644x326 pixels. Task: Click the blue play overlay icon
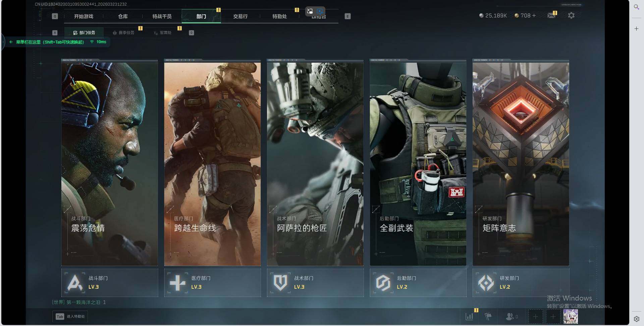point(320,11)
